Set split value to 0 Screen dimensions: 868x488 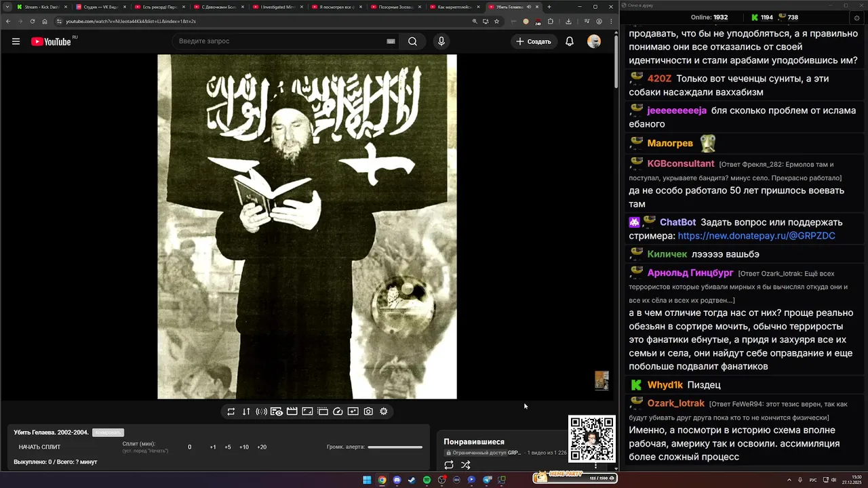(190, 447)
